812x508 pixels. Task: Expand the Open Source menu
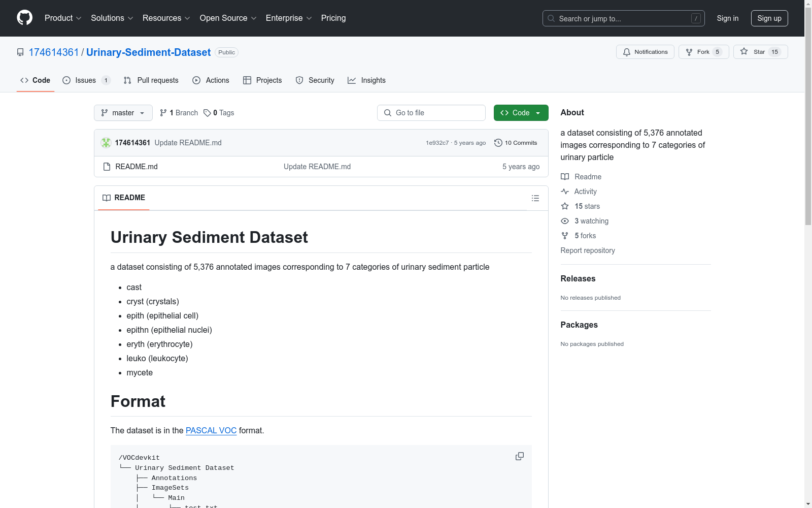point(228,18)
